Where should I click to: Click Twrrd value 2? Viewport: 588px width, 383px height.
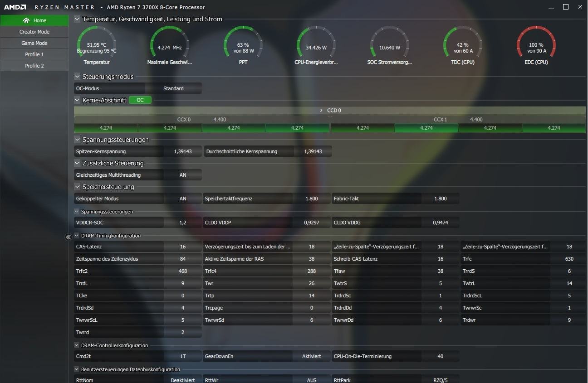183,332
